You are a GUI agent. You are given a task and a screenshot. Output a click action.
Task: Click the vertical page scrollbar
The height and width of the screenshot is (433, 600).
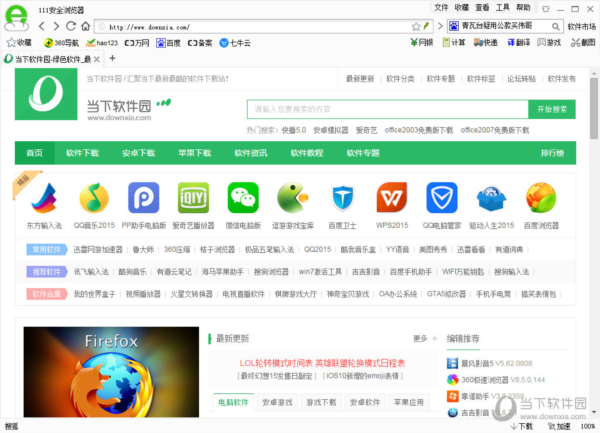(594, 108)
